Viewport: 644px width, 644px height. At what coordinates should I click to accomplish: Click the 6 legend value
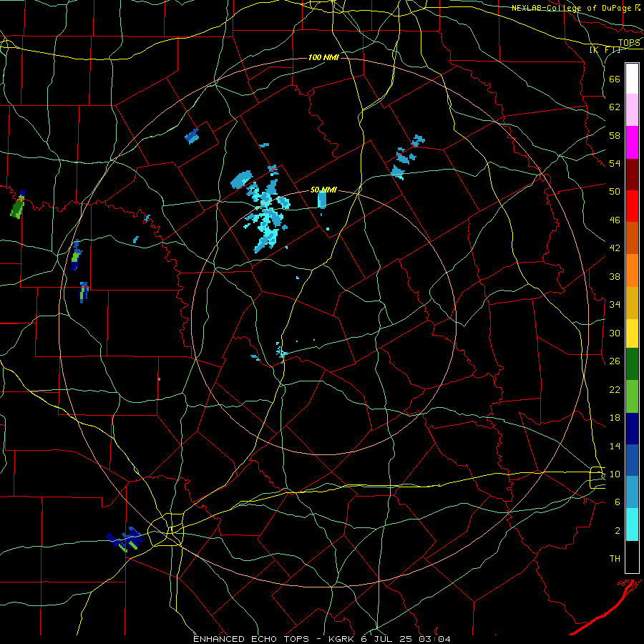[x=617, y=502]
